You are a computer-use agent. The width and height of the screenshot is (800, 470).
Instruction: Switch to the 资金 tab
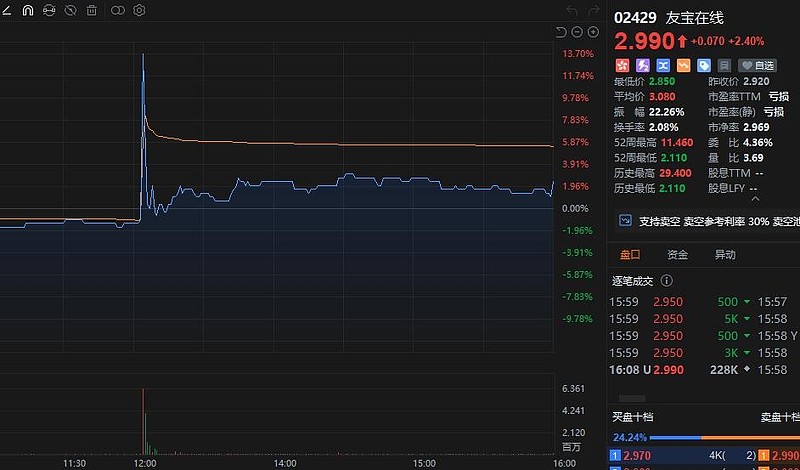click(677, 255)
